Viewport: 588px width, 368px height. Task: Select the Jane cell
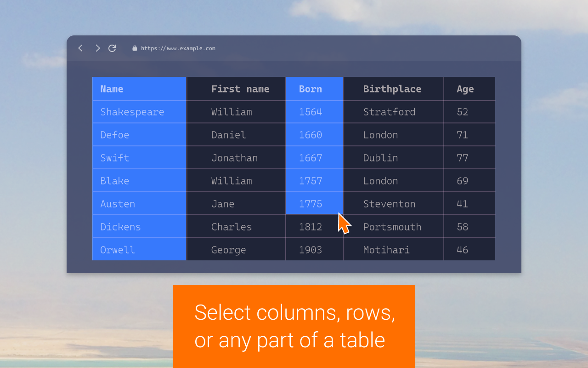point(236,204)
